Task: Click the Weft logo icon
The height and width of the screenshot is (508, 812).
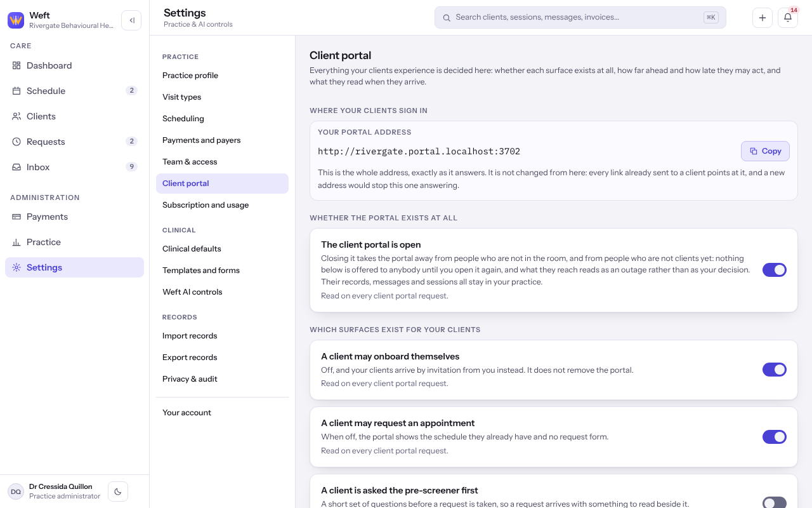Action: [16, 20]
